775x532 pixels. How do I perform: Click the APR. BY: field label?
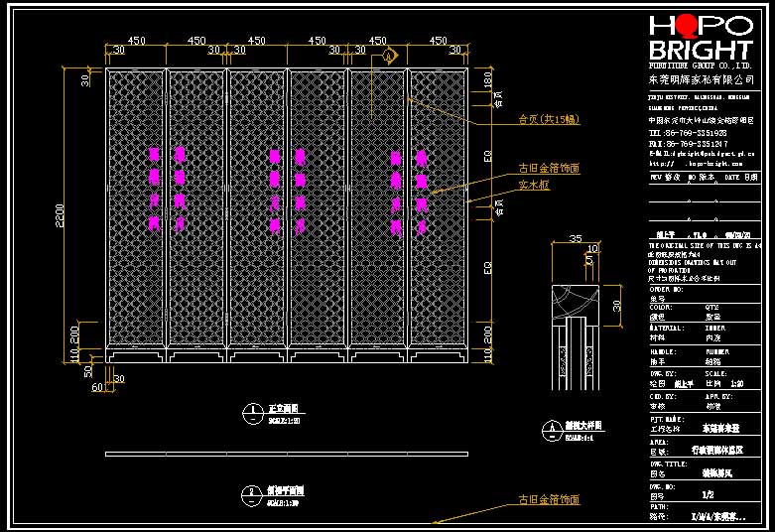tap(718, 397)
